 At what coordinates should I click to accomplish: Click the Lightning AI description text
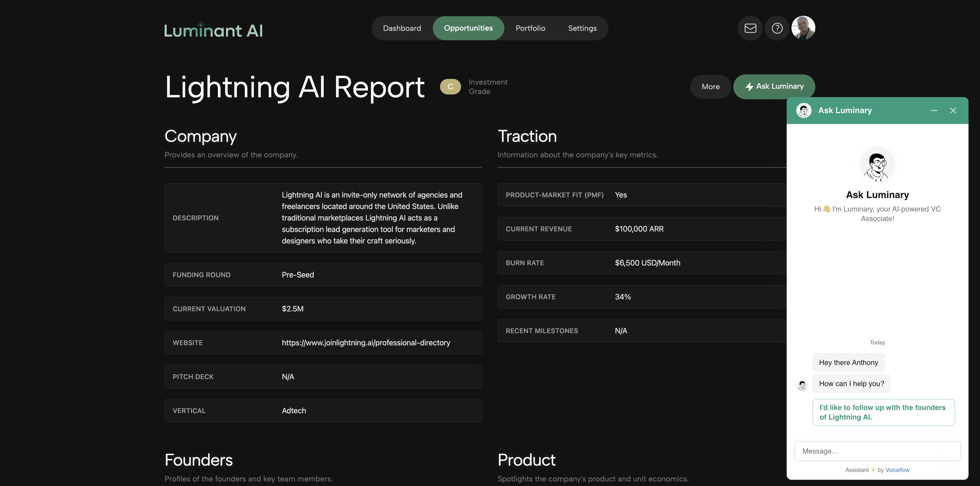[x=372, y=218]
